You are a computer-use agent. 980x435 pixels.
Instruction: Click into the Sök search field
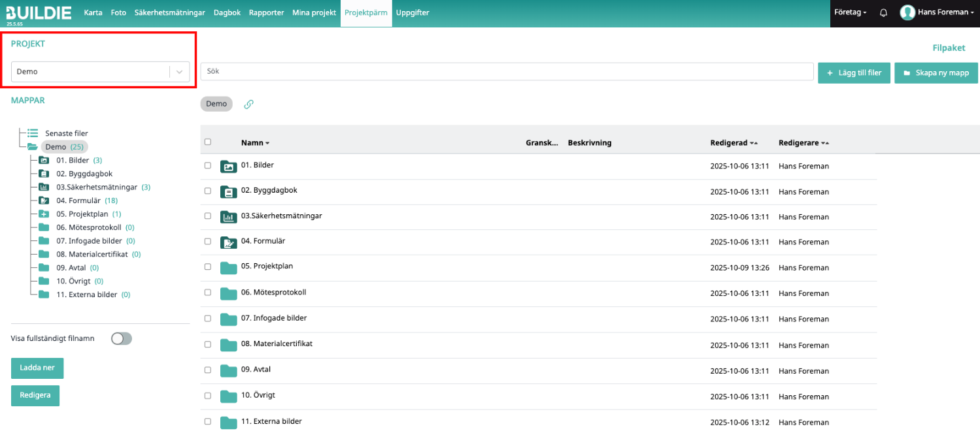(x=507, y=72)
